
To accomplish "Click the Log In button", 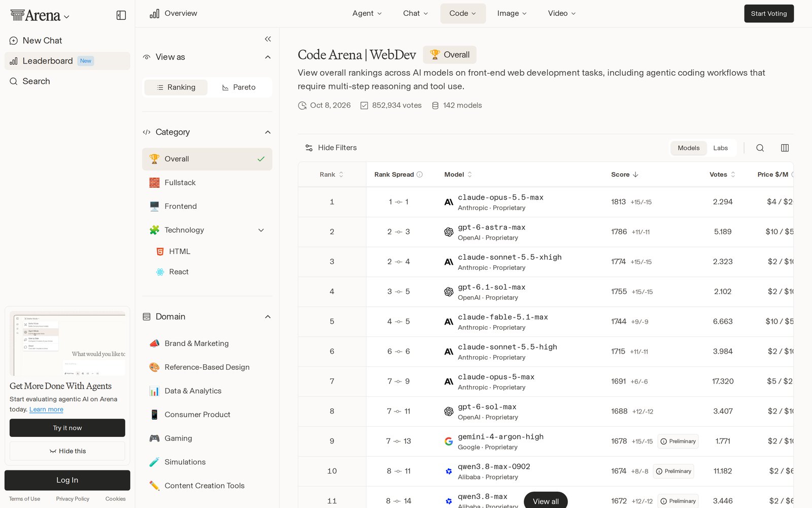I will tap(67, 480).
